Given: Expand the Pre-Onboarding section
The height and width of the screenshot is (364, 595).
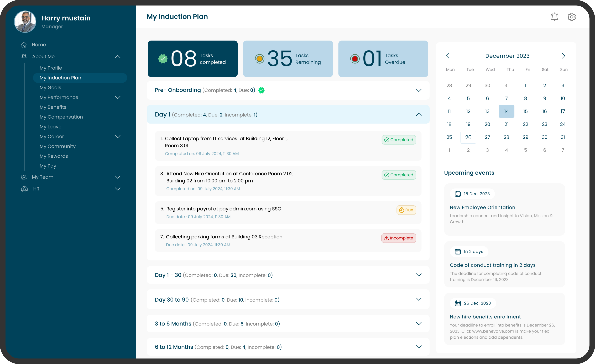Looking at the screenshot, I should coord(419,90).
